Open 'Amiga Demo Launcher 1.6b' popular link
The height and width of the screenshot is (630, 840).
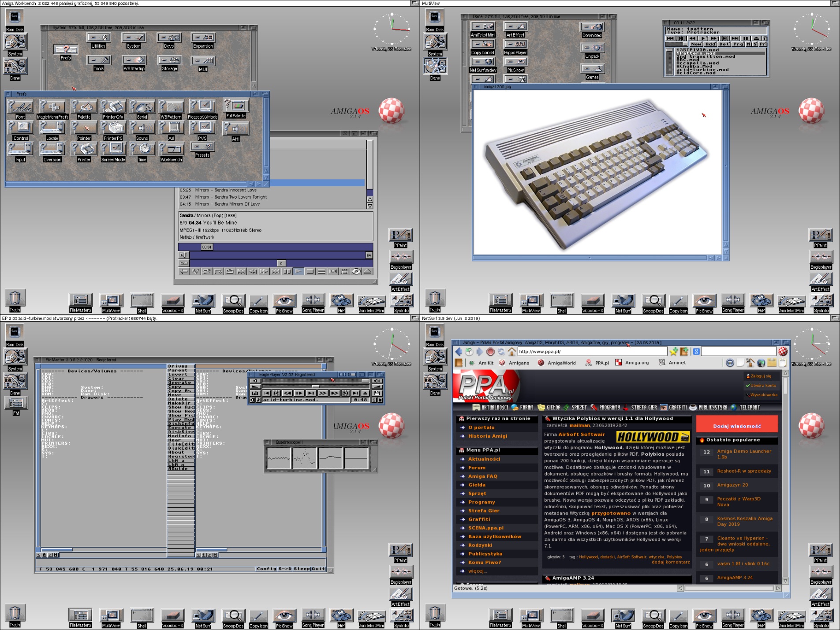coord(744,454)
